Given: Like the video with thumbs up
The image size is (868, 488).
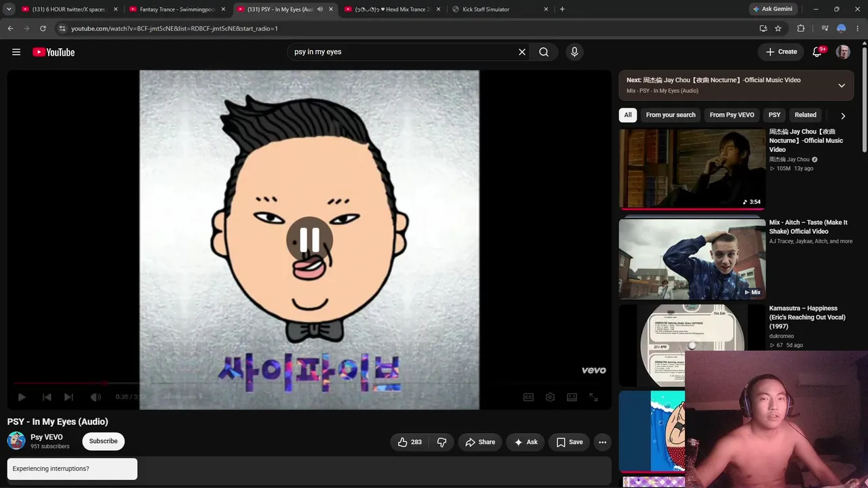Looking at the screenshot, I should [x=410, y=442].
